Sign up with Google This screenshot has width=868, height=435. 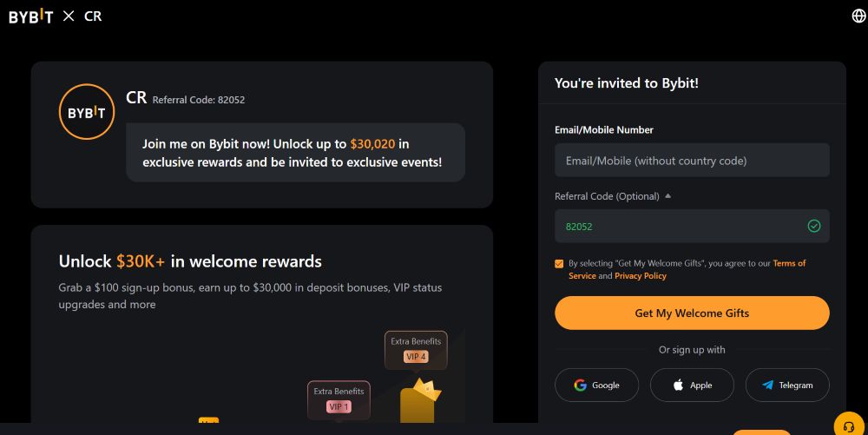coord(597,386)
